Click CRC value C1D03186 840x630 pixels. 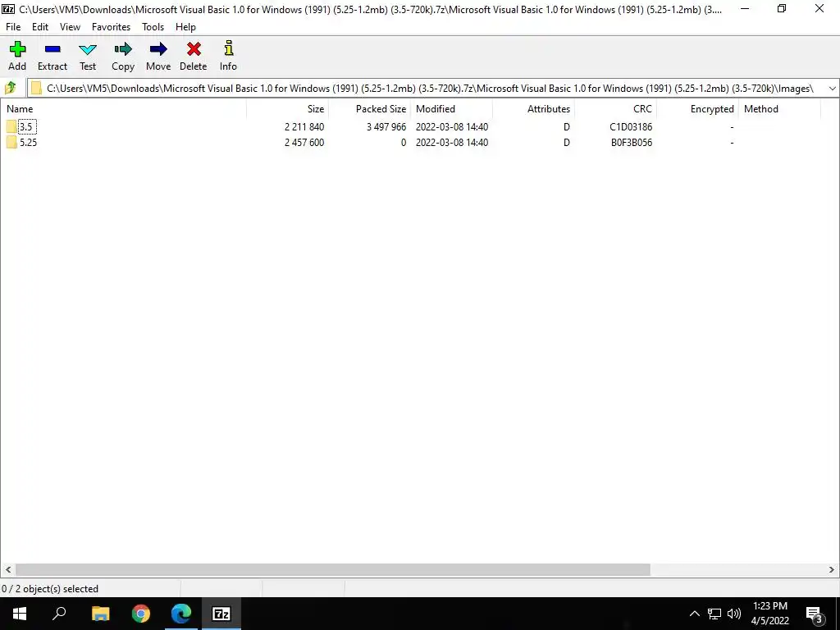pos(631,127)
